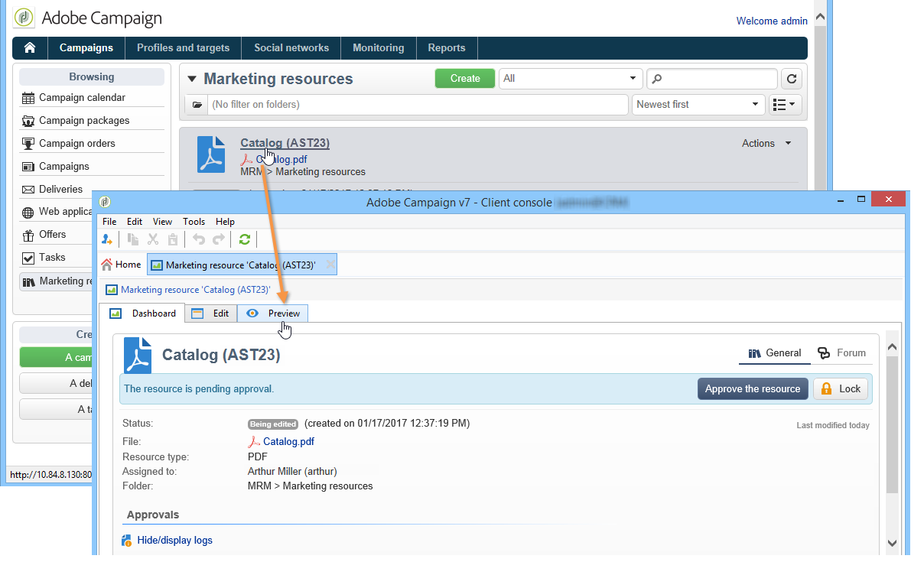Open the list display mode dropdown
924x562 pixels.
784,105
